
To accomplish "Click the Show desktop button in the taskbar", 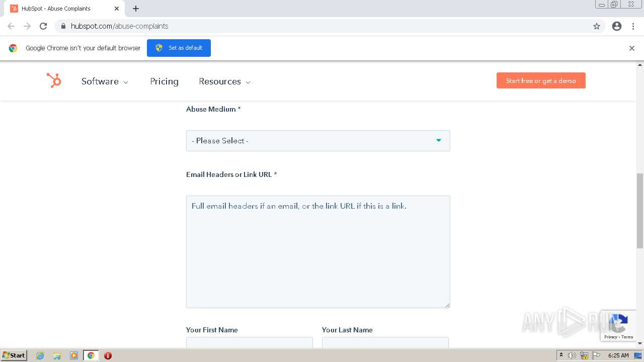I will [x=638, y=355].
